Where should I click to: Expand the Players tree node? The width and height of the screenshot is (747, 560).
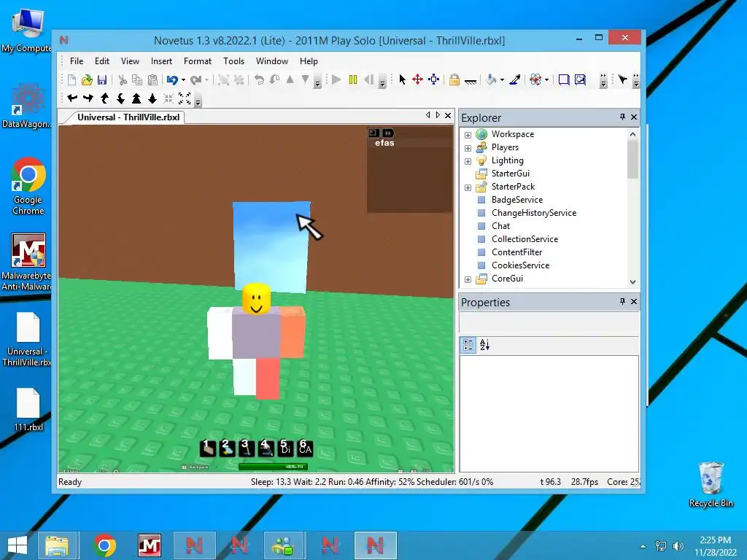468,148
